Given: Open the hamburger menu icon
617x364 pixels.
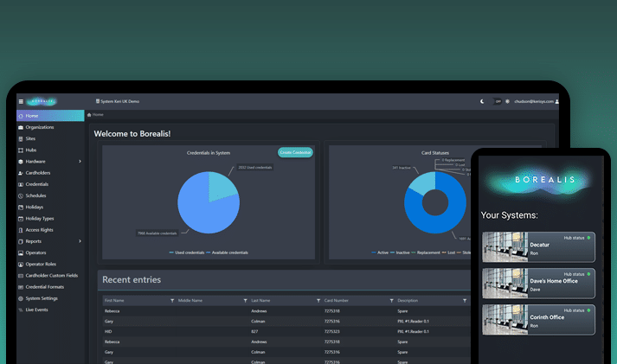Looking at the screenshot, I should pos(21,101).
